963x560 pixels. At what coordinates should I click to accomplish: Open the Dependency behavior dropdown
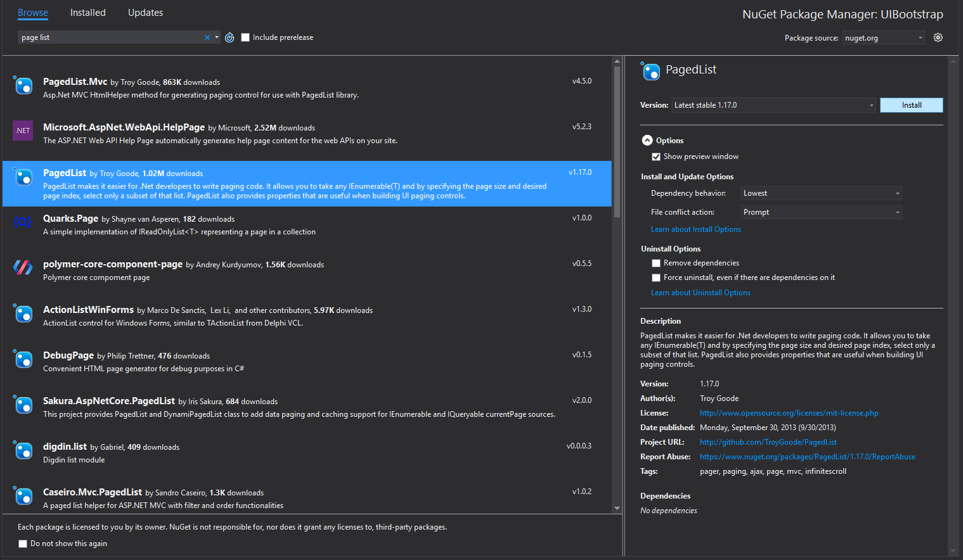tap(822, 193)
